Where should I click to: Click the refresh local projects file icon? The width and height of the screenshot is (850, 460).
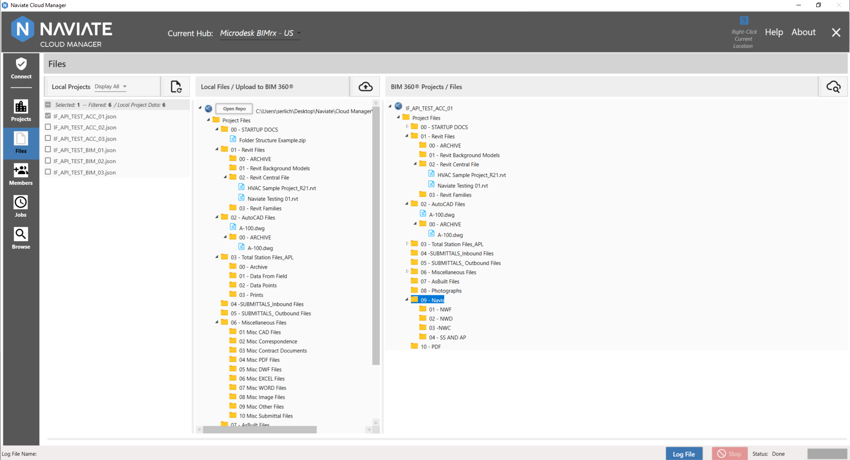click(x=176, y=87)
